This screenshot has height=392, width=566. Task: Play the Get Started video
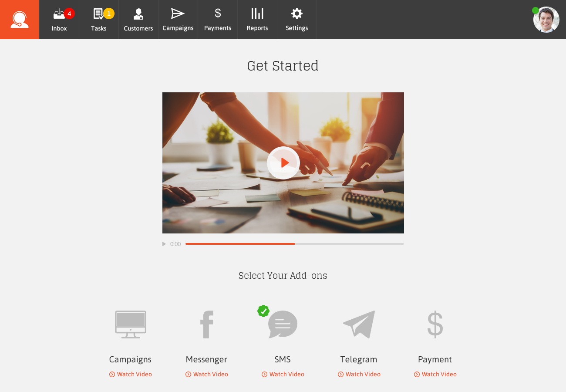point(283,163)
